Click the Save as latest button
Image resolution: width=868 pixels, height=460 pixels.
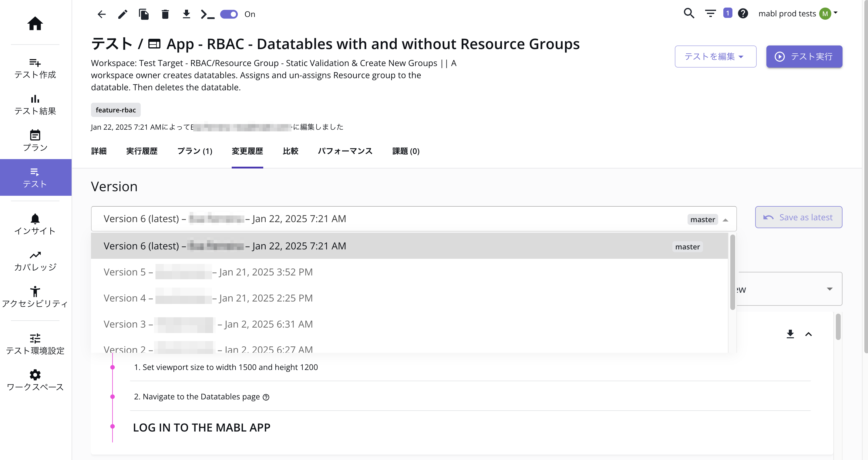coord(798,217)
